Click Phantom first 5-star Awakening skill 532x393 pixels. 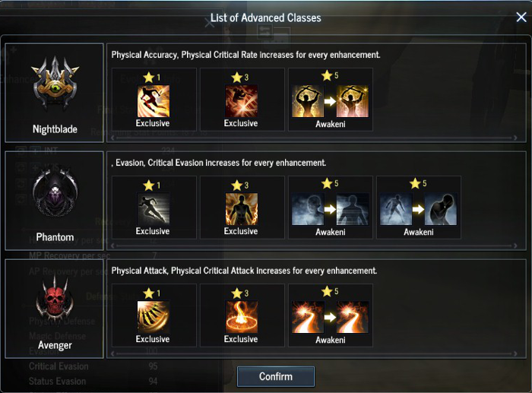pyautogui.click(x=330, y=209)
